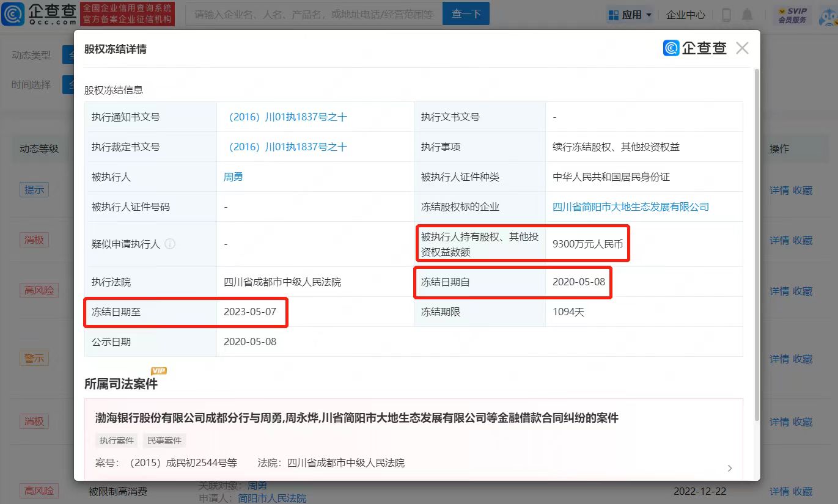Click the mobile phone icon in the header

(x=726, y=15)
